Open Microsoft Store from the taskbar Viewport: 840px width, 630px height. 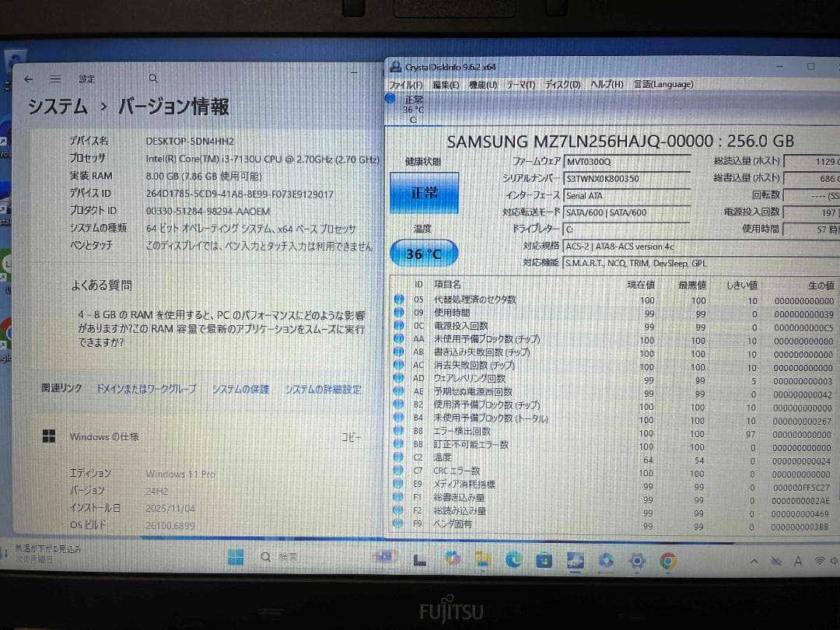pyautogui.click(x=544, y=560)
